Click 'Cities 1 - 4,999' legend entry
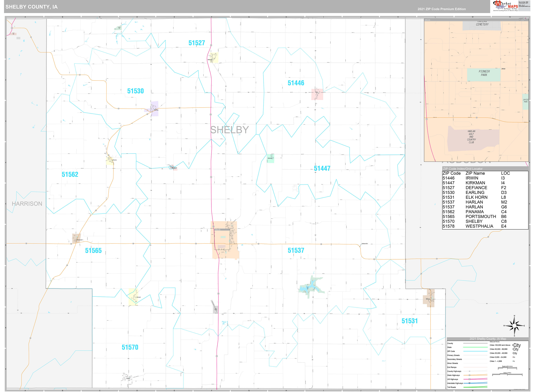The height and width of the screenshot is (392, 533). (x=503, y=361)
